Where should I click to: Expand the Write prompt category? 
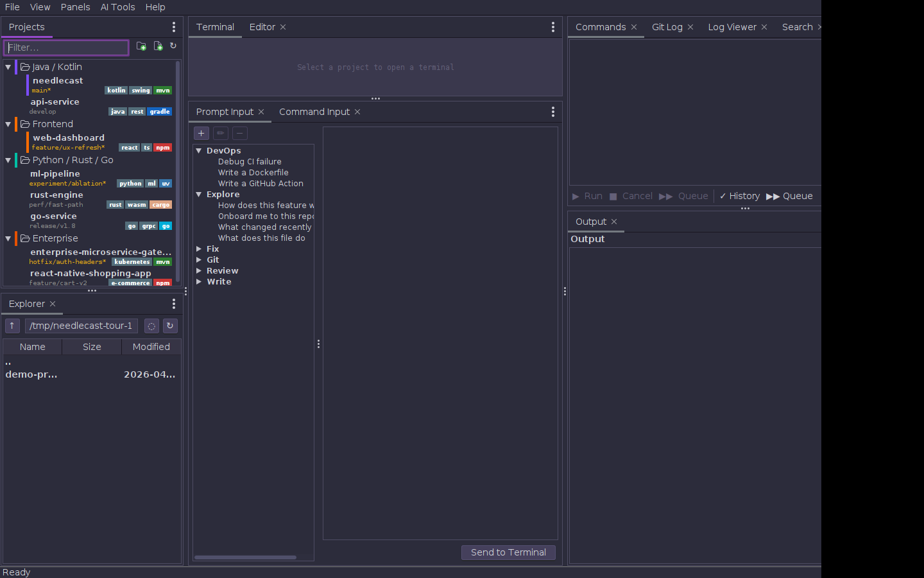pos(199,282)
